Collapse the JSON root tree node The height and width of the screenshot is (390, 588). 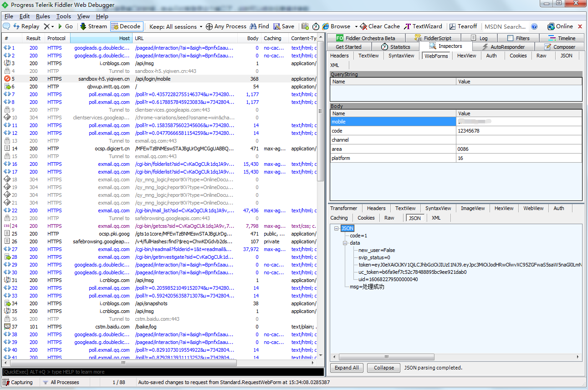pos(337,229)
